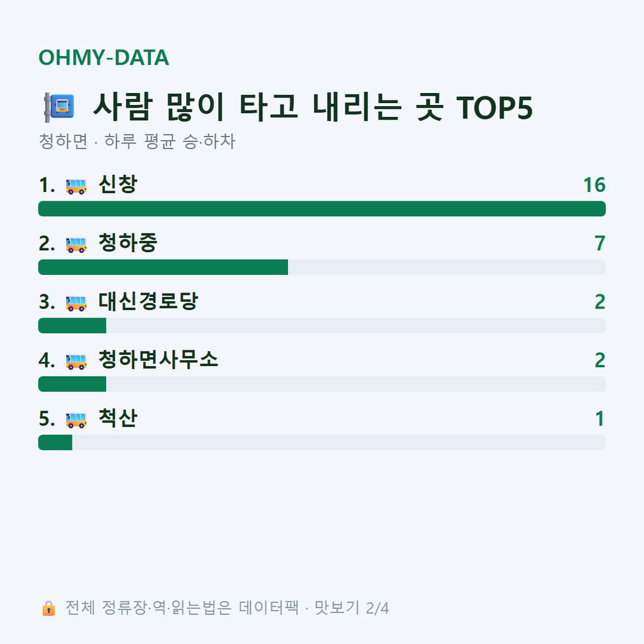Click the value 7 for 청하중

point(600,243)
